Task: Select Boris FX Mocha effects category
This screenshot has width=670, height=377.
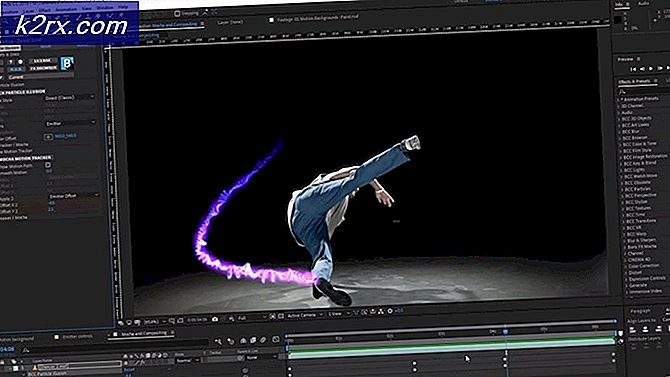Action: coord(642,247)
